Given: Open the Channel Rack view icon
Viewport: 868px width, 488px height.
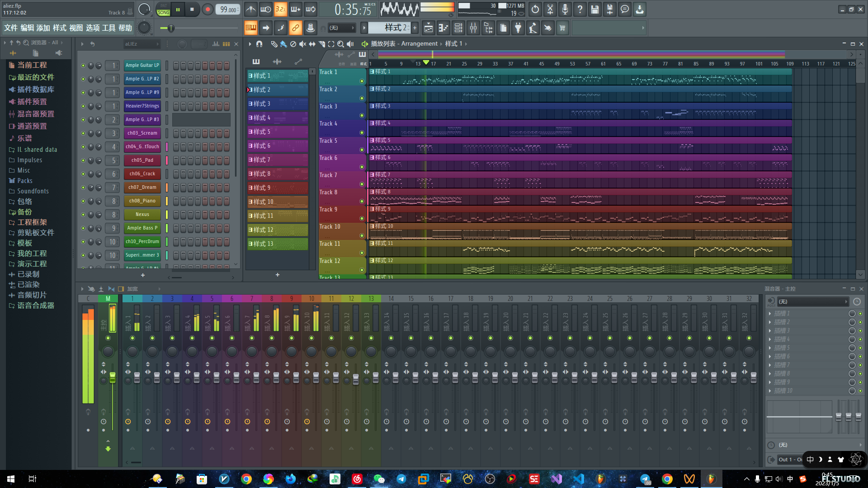Looking at the screenshot, I should click(458, 28).
